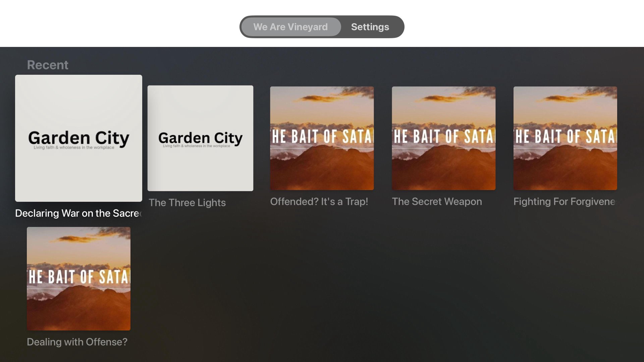Viewport: 644px width, 362px height.
Task: Click the large Garden City logo text on focused card
Action: 78,138
